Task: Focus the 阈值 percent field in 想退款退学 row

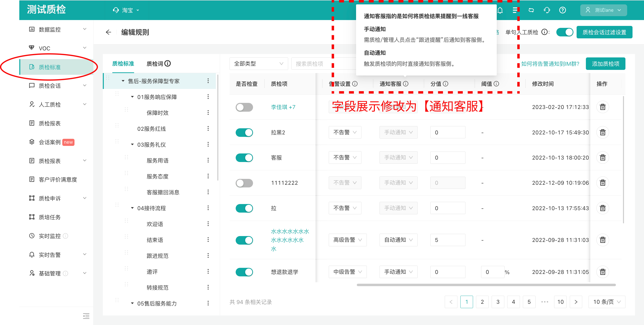Action: tap(492, 272)
